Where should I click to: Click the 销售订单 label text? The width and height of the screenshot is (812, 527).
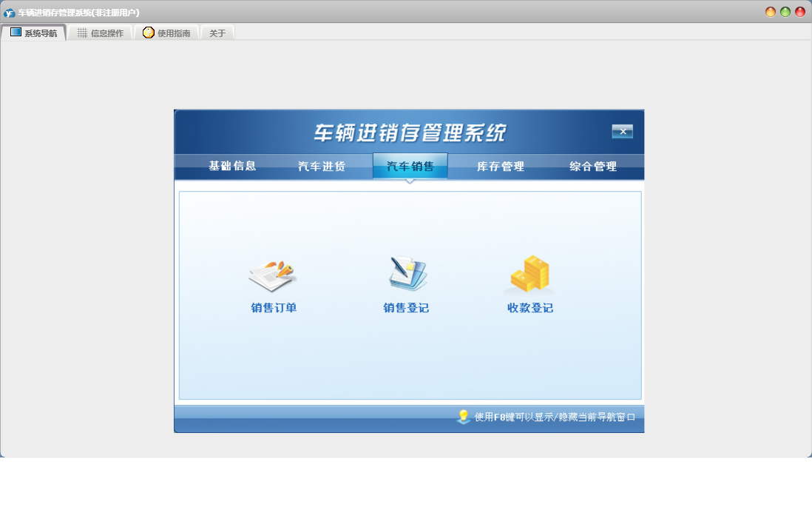pyautogui.click(x=274, y=308)
